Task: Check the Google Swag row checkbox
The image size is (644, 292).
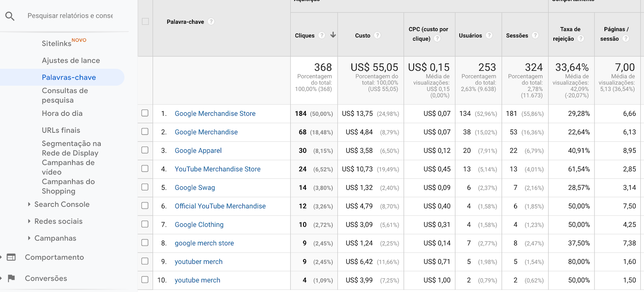Action: [x=145, y=187]
